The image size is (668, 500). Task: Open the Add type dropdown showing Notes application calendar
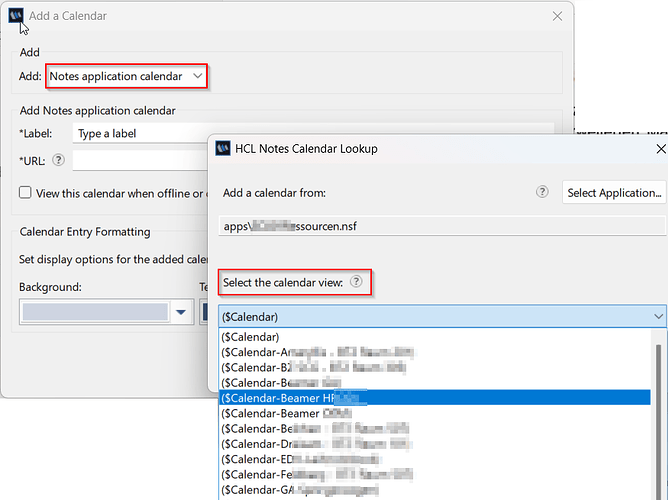(127, 76)
